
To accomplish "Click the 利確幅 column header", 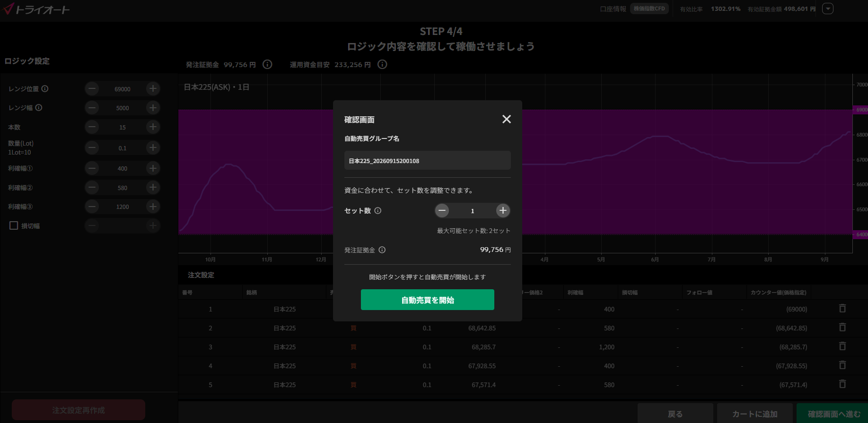I will pyautogui.click(x=575, y=293).
